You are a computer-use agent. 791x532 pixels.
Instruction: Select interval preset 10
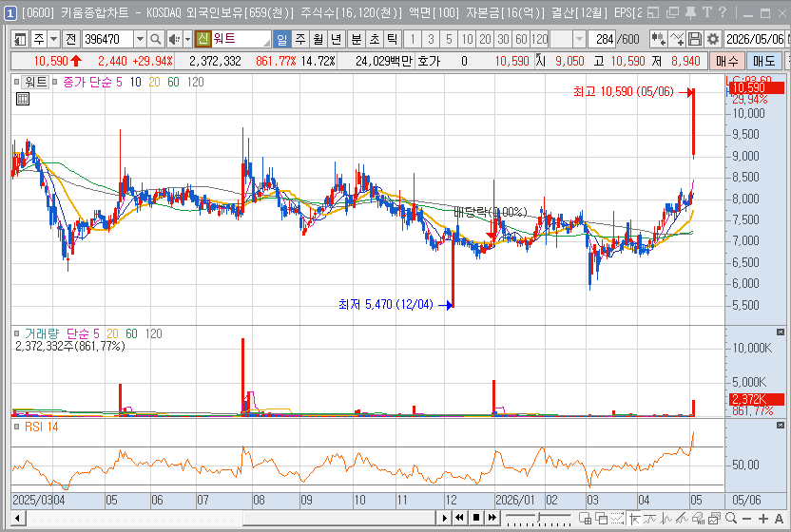[467, 39]
